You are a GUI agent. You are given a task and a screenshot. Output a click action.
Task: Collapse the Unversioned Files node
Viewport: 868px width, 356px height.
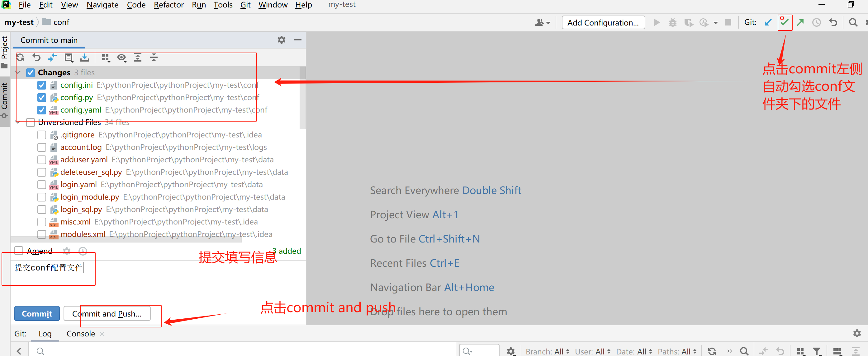[x=18, y=123]
